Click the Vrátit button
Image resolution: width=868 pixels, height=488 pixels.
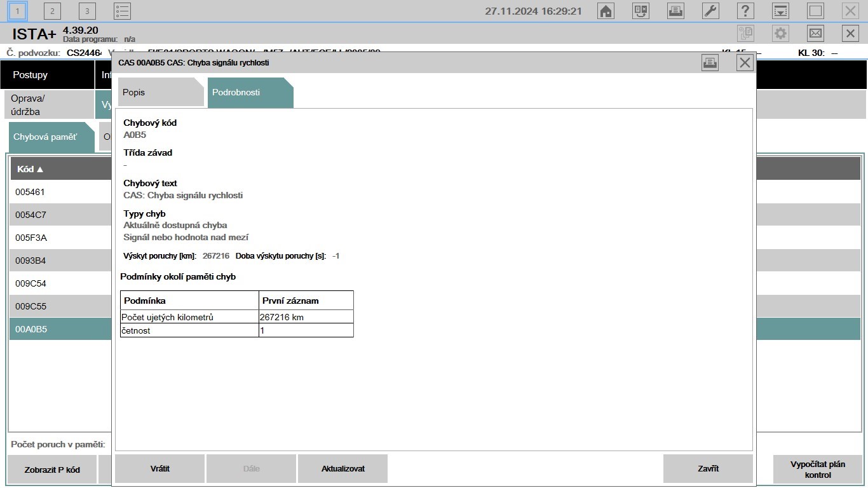click(x=160, y=469)
